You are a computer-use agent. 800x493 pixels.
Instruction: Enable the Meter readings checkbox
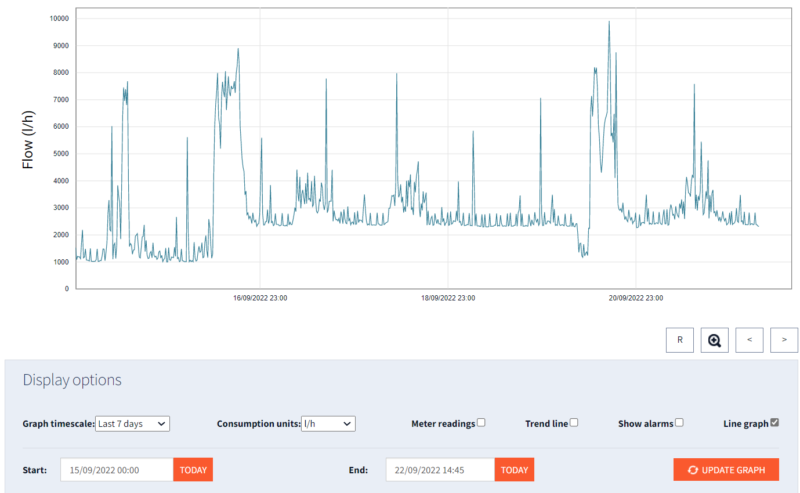(x=481, y=423)
